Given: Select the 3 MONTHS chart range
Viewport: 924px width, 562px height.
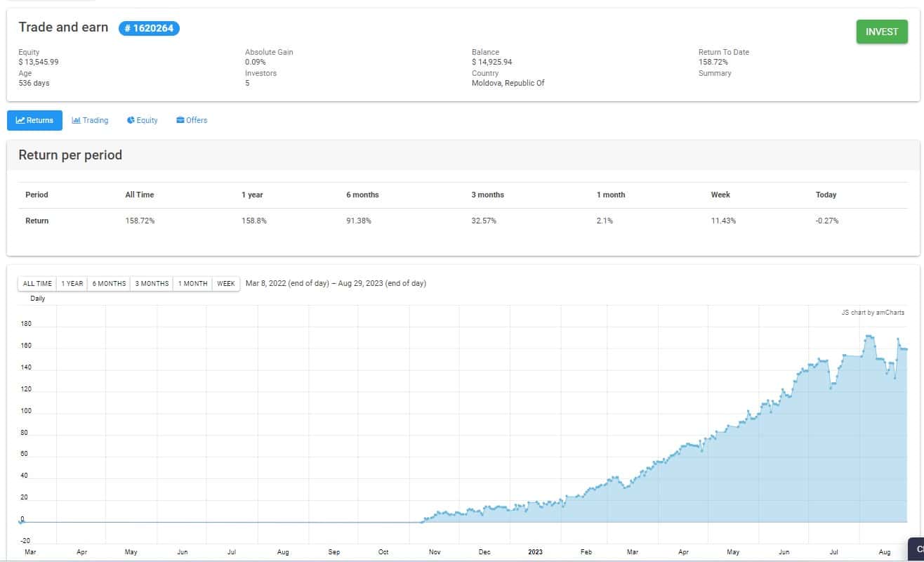Looking at the screenshot, I should (x=152, y=284).
